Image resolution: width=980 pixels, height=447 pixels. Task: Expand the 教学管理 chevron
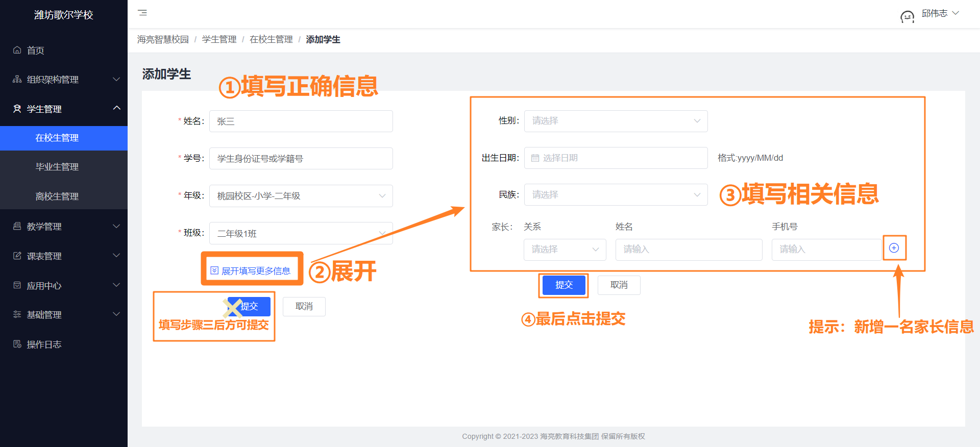tap(116, 226)
